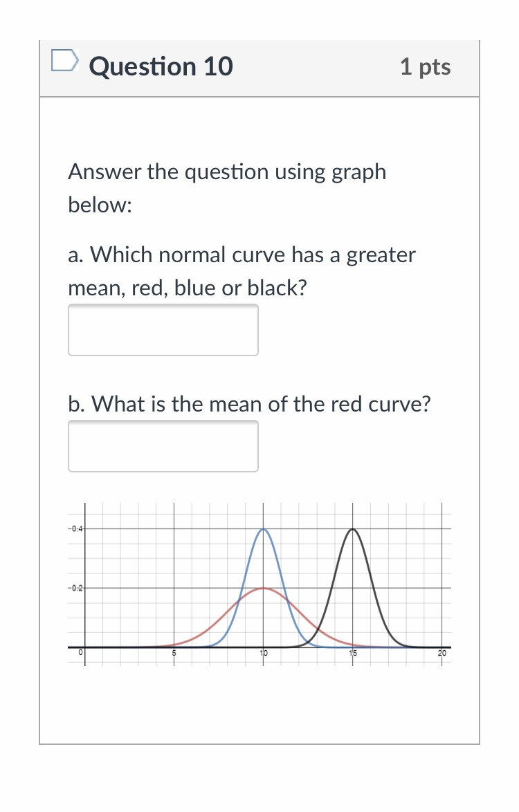Click the y-axis label 0.2
This screenshot has width=519, height=812.
point(76,588)
